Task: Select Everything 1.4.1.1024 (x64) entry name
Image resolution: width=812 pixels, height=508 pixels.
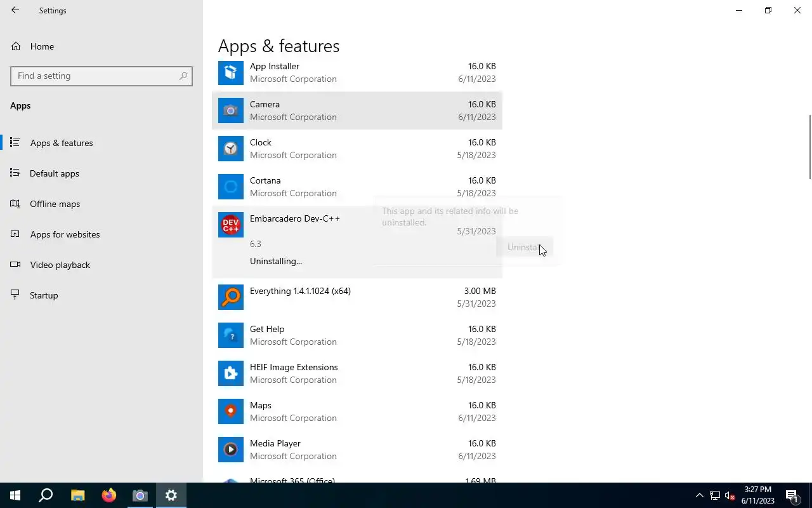Action: [x=300, y=291]
